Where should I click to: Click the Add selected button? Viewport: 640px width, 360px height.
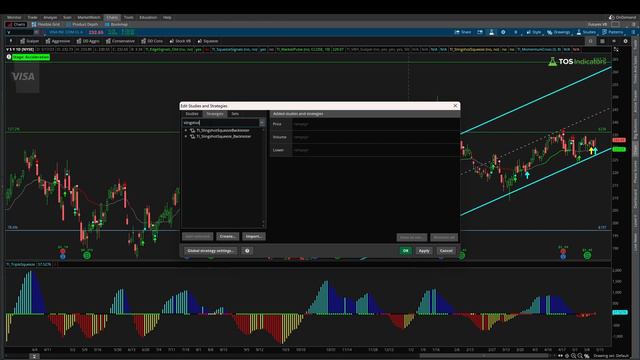click(x=198, y=236)
